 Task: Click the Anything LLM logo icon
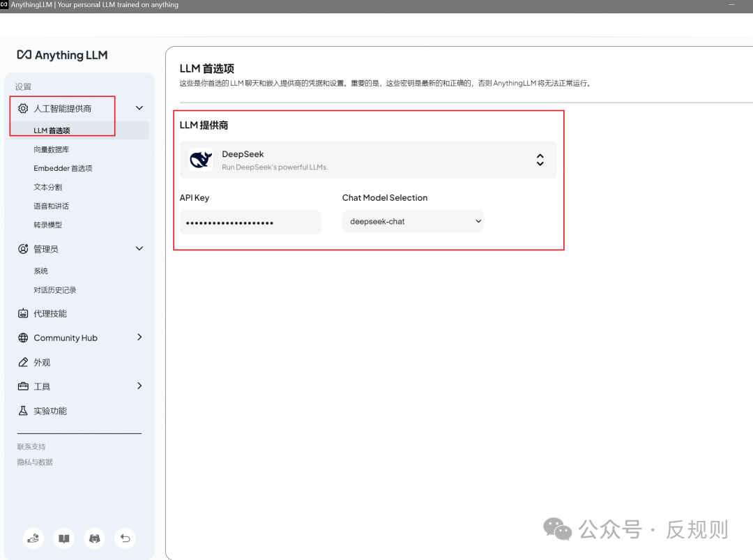(24, 54)
